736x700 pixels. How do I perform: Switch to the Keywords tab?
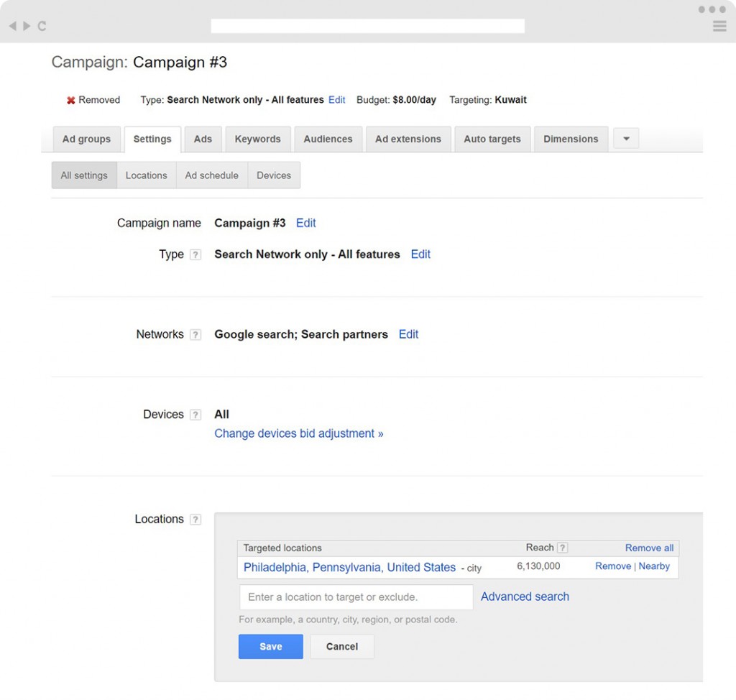257,139
